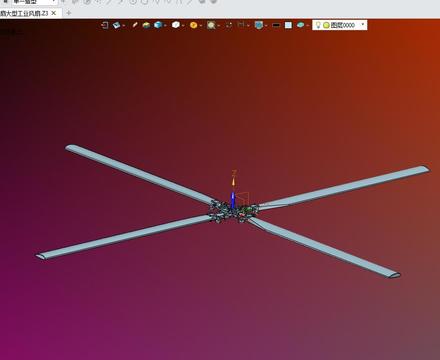
Task: Click the magnifier zoom icon
Action: pos(211,25)
